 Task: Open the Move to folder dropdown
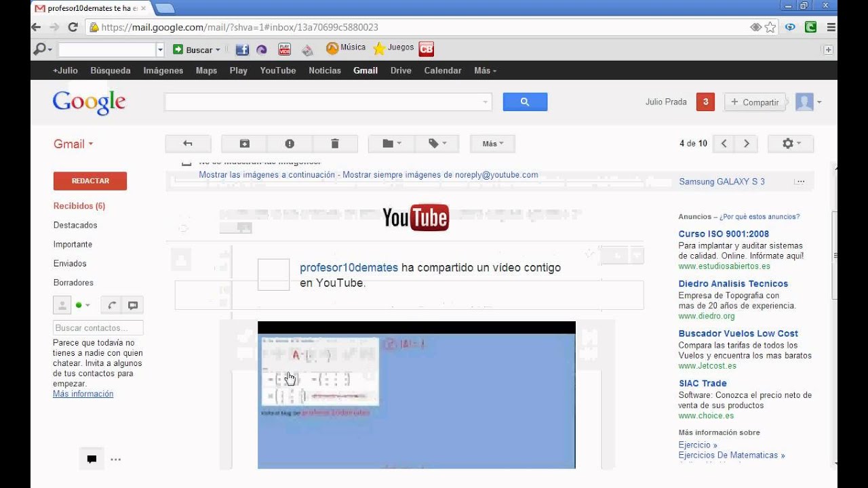click(391, 144)
